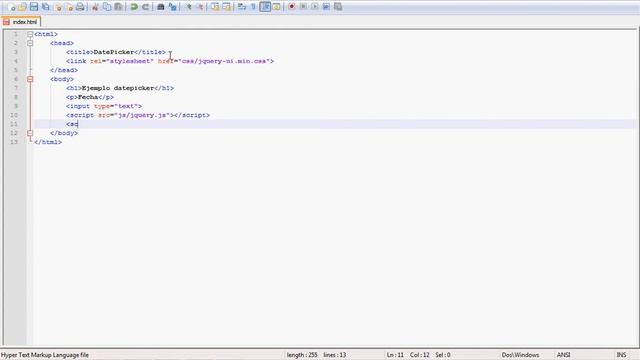This screenshot has height=360, width=640.
Task: Place cursor after '<sc' on line 11
Action: click(78, 124)
